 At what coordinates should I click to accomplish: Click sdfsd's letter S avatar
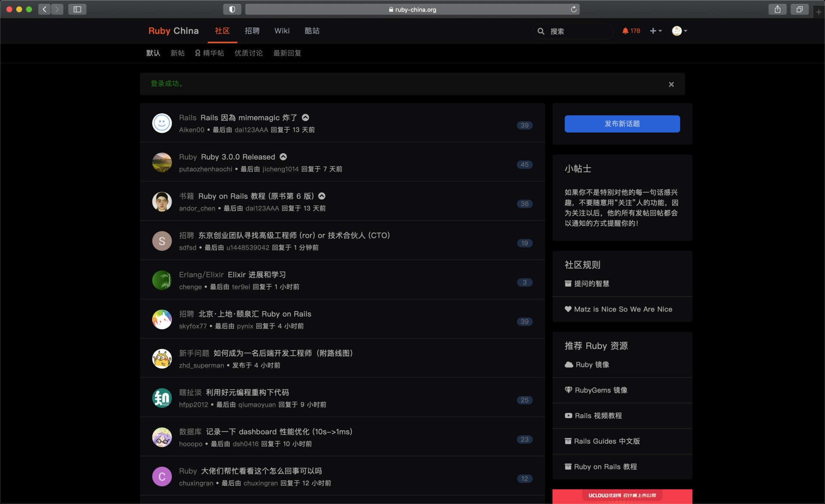(x=162, y=241)
